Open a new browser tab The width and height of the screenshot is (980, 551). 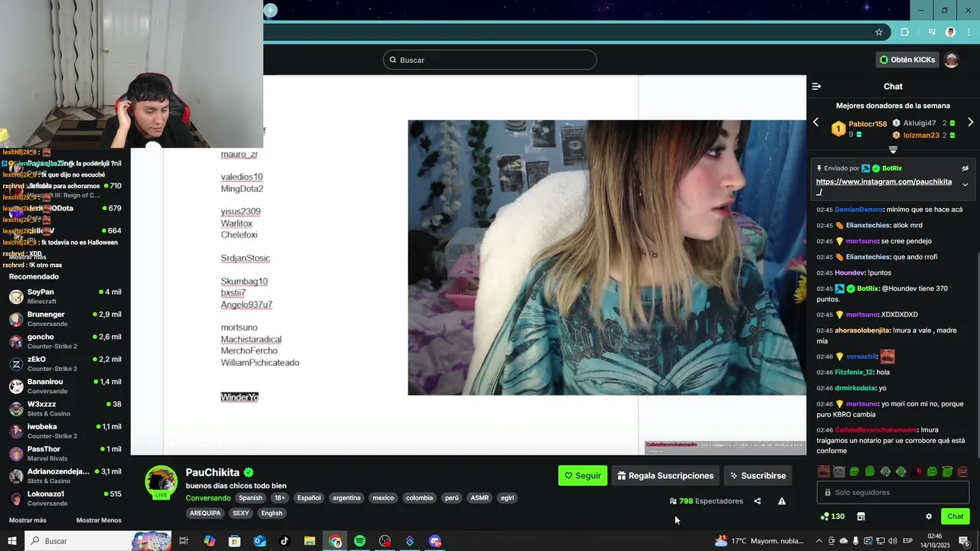(270, 10)
